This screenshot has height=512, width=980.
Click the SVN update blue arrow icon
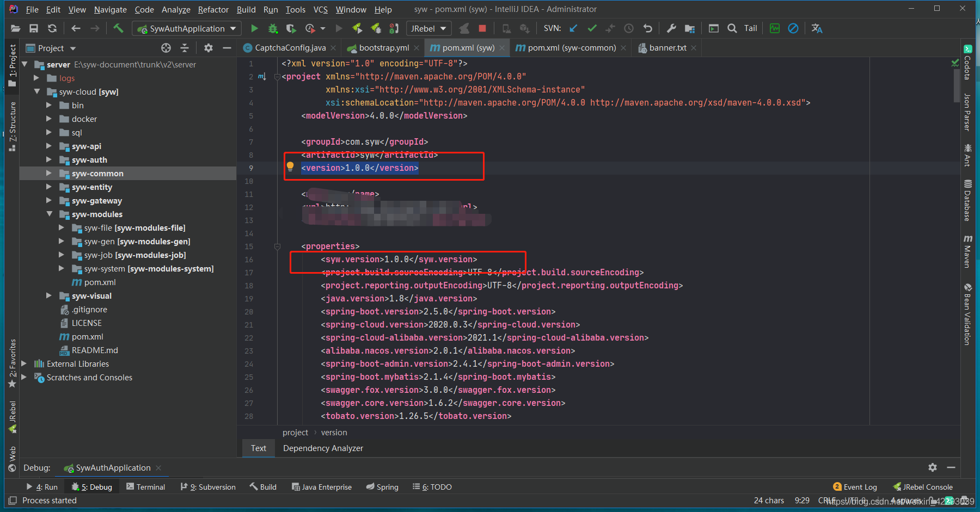573,28
